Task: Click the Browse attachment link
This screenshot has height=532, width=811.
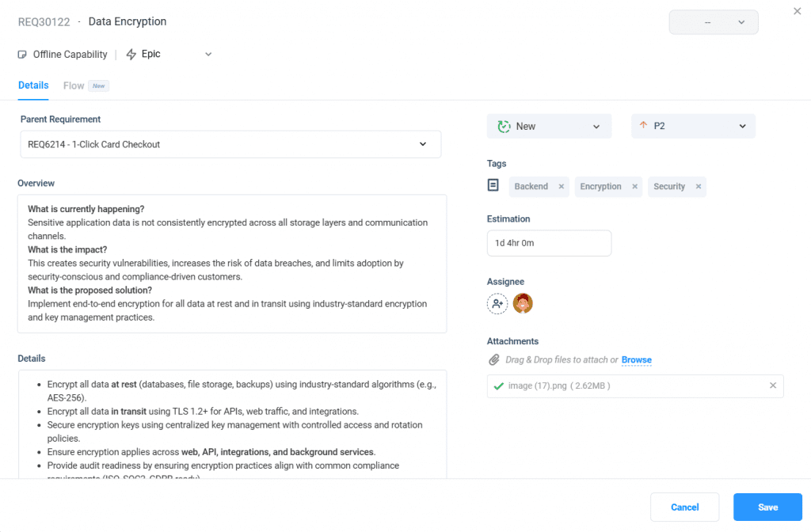Action: [x=636, y=360]
